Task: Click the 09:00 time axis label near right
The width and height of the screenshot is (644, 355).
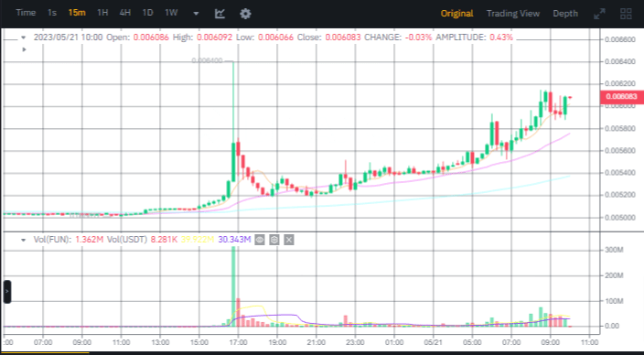Action: tap(551, 342)
